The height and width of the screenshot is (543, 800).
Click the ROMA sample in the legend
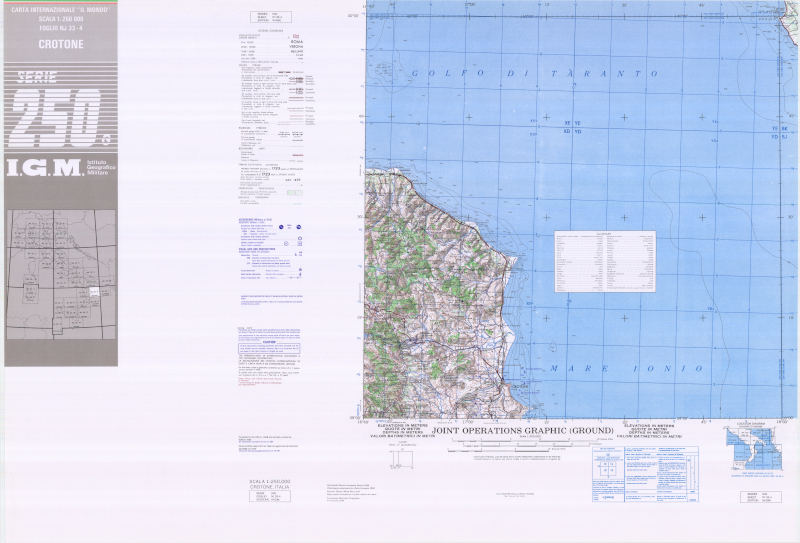(x=295, y=41)
